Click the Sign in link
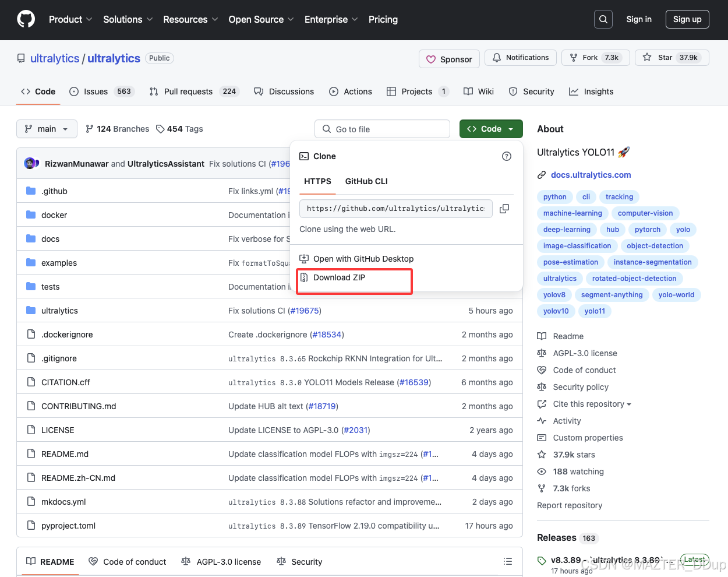This screenshot has width=728, height=577. tap(639, 19)
